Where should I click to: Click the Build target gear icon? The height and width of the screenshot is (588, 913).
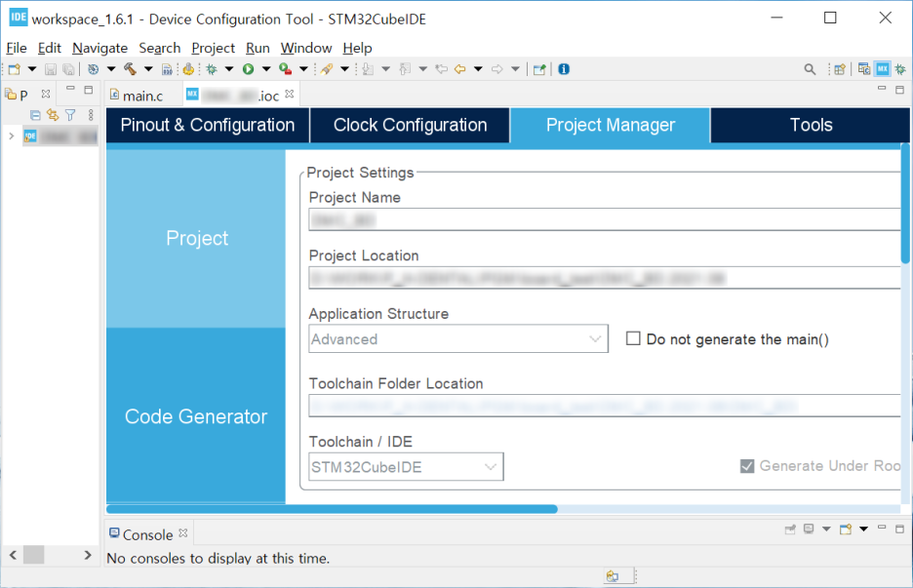[93, 69]
